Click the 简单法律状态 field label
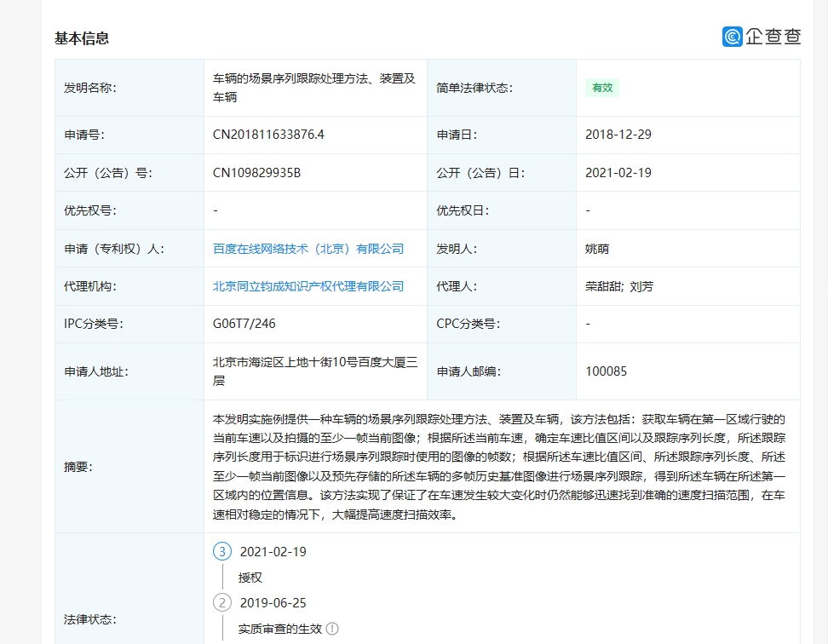 click(x=474, y=88)
